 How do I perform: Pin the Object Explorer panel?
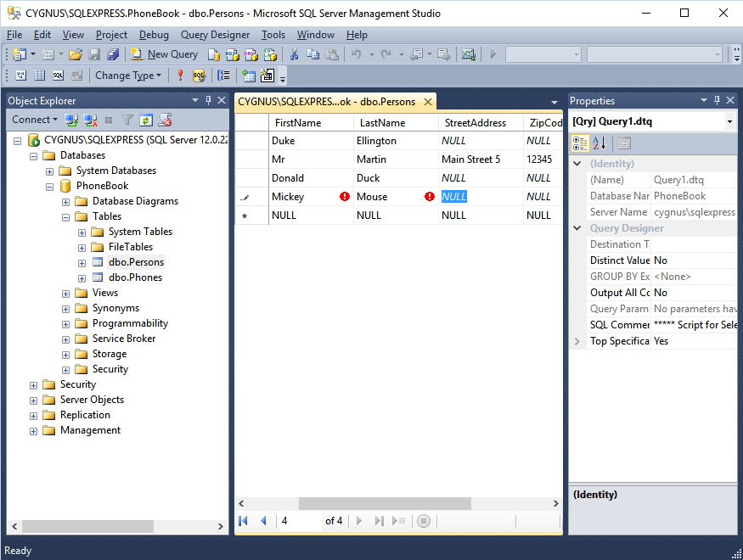[x=209, y=100]
